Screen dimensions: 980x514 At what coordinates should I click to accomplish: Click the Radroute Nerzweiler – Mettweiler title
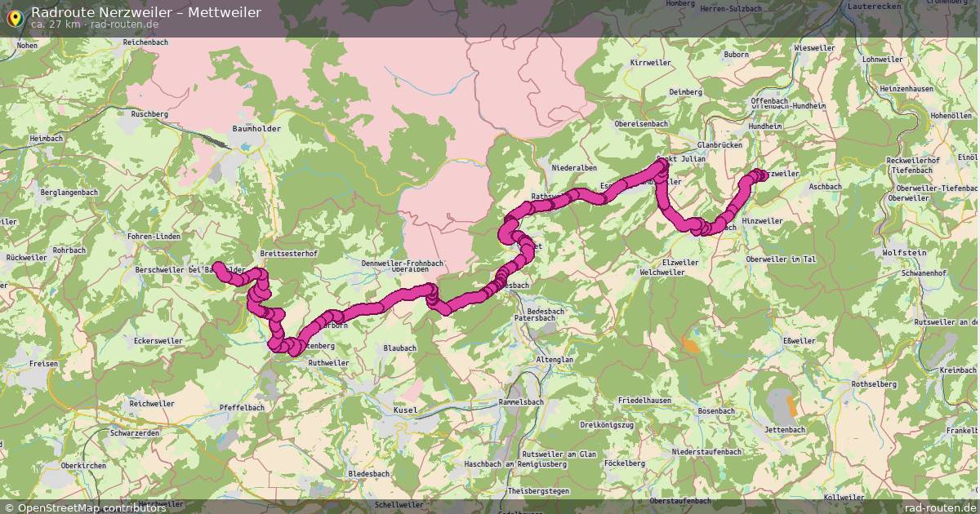click(146, 11)
